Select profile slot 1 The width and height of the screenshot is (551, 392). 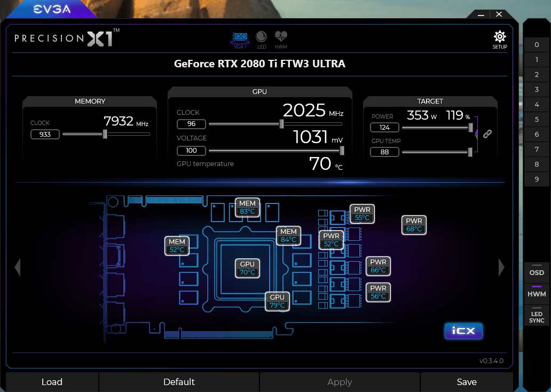pyautogui.click(x=537, y=59)
